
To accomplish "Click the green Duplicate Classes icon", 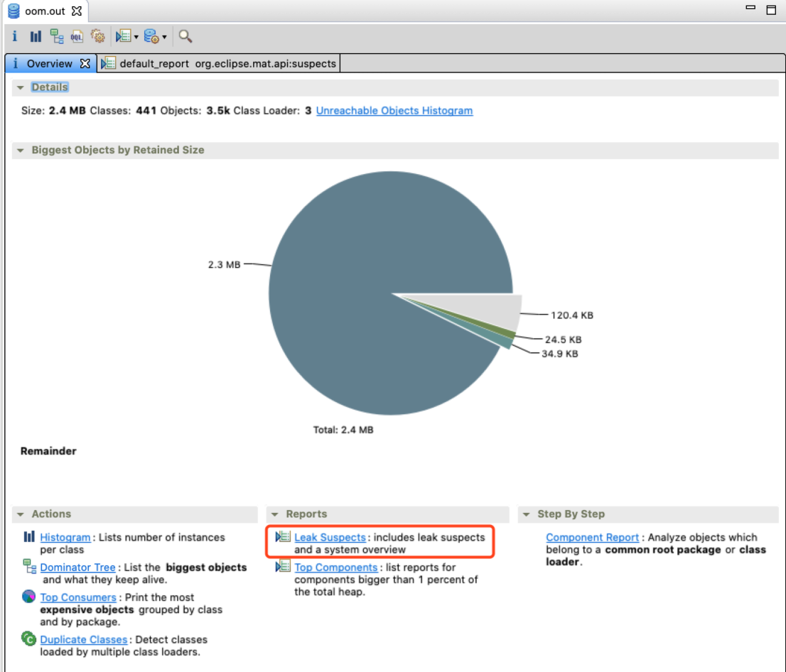I will [x=28, y=639].
